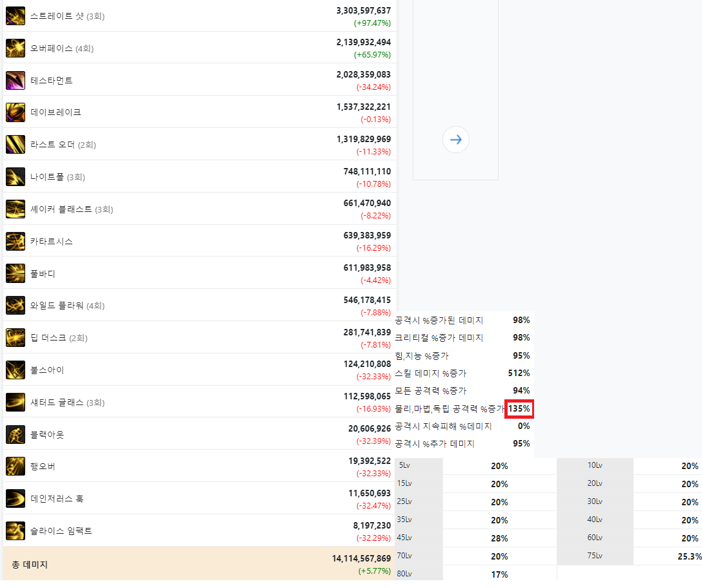Select the 데이브레이크 skill name
Viewport: 702px width, 588px height.
(56, 112)
